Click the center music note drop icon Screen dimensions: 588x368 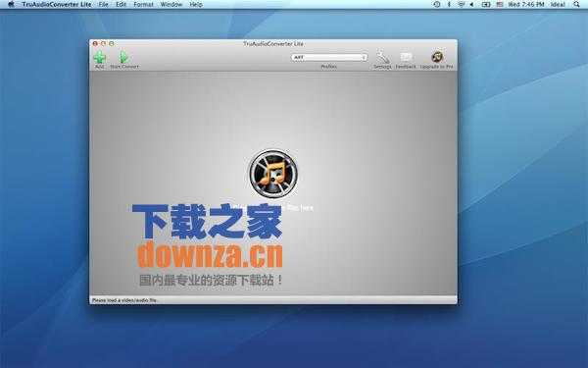click(x=273, y=174)
